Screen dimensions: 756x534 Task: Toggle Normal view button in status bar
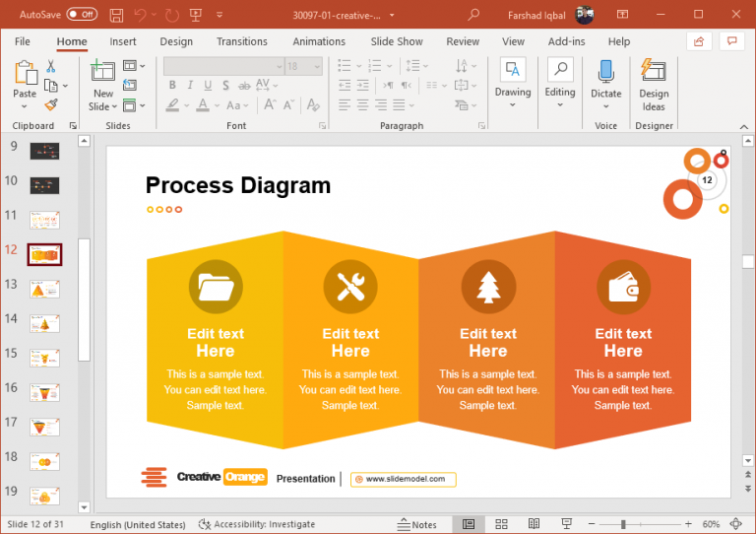(469, 524)
